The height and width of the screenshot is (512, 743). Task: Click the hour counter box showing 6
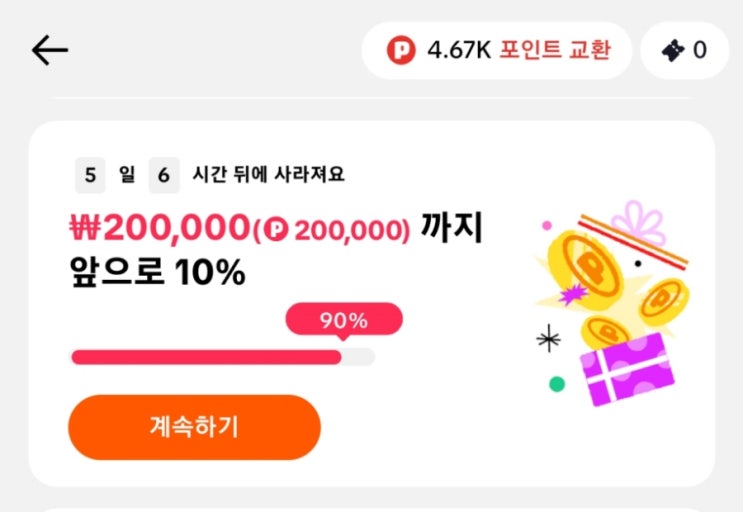pos(164,175)
